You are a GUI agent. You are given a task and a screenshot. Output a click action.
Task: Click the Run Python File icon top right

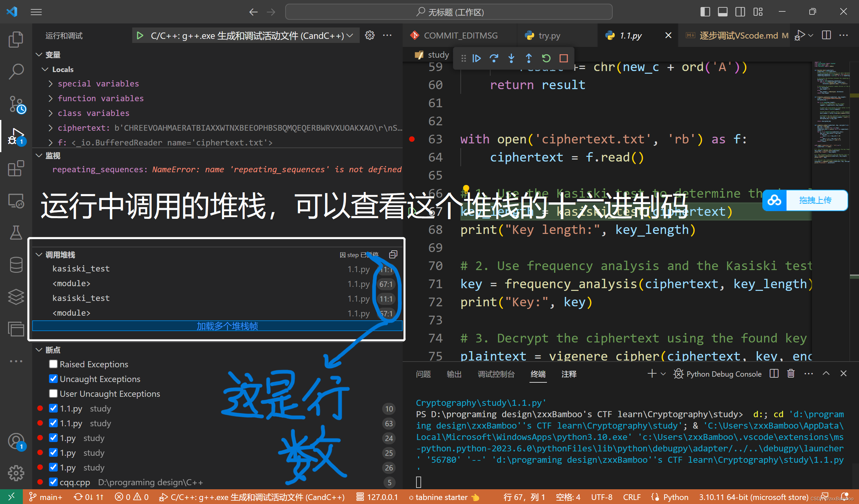800,35
